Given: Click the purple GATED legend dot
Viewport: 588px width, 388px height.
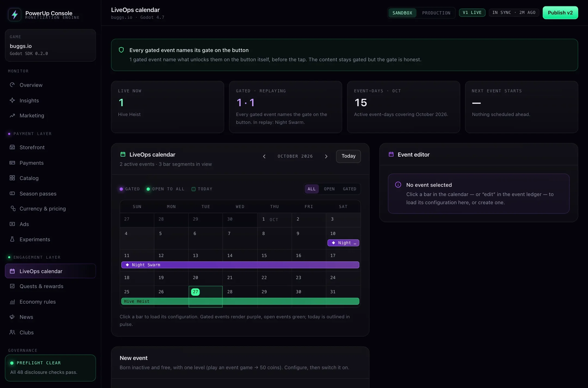Looking at the screenshot, I should [121, 189].
